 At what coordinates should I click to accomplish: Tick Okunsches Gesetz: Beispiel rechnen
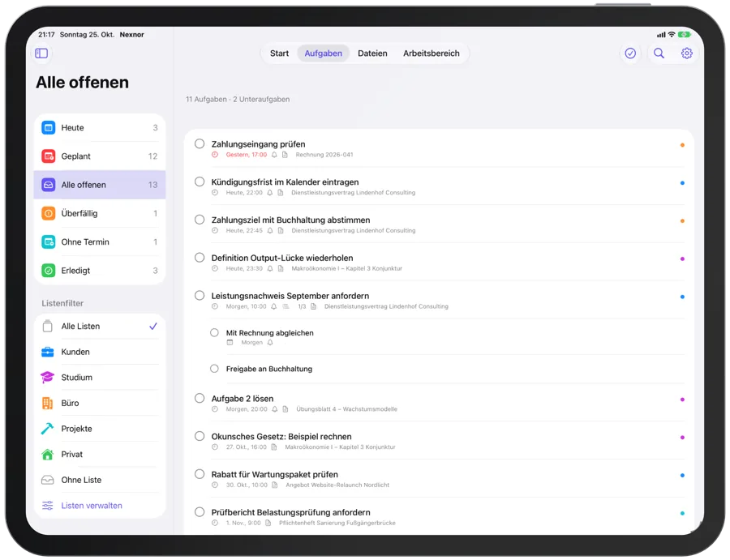click(x=200, y=436)
